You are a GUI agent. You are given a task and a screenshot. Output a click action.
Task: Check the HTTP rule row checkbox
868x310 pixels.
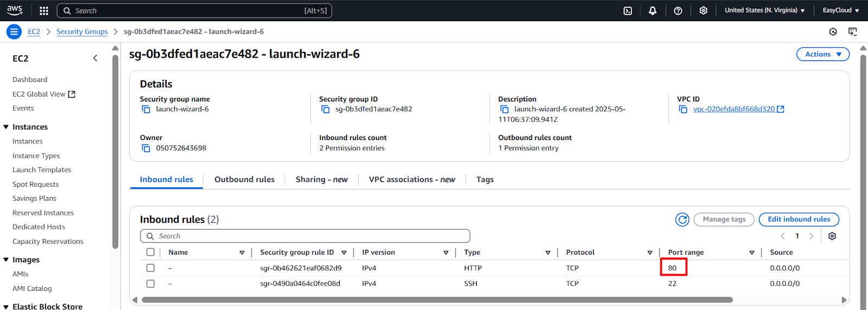pos(150,268)
